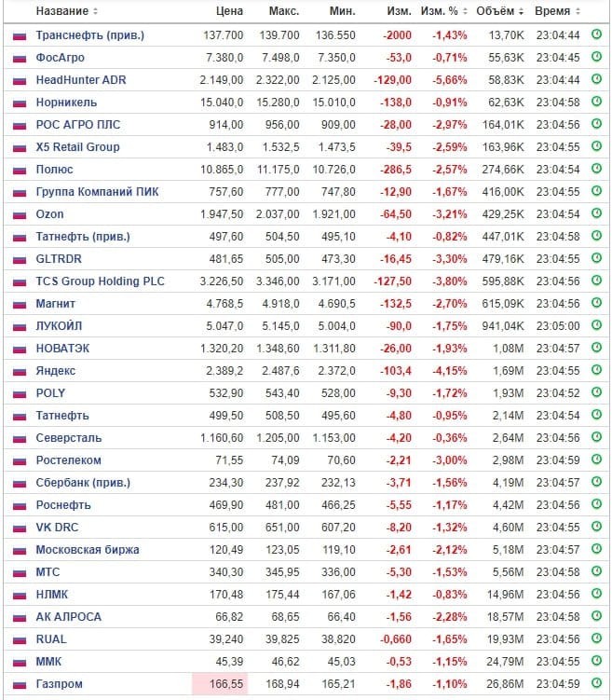Open the X5 Retail Group stock link

click(x=77, y=147)
